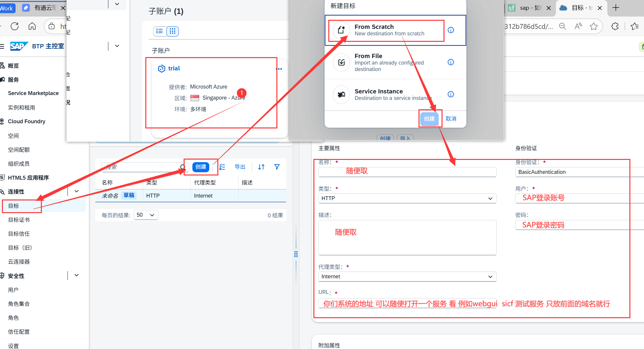Open multi-select mode icon in destinations toolbar
Image resolution: width=644 pixels, height=349 pixels.
tap(222, 167)
